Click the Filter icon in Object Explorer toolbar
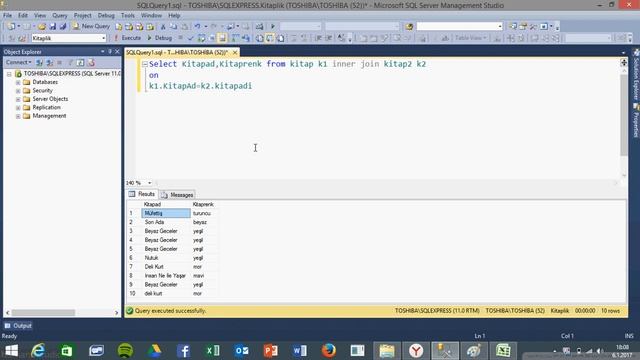The image size is (640, 360). (70, 62)
